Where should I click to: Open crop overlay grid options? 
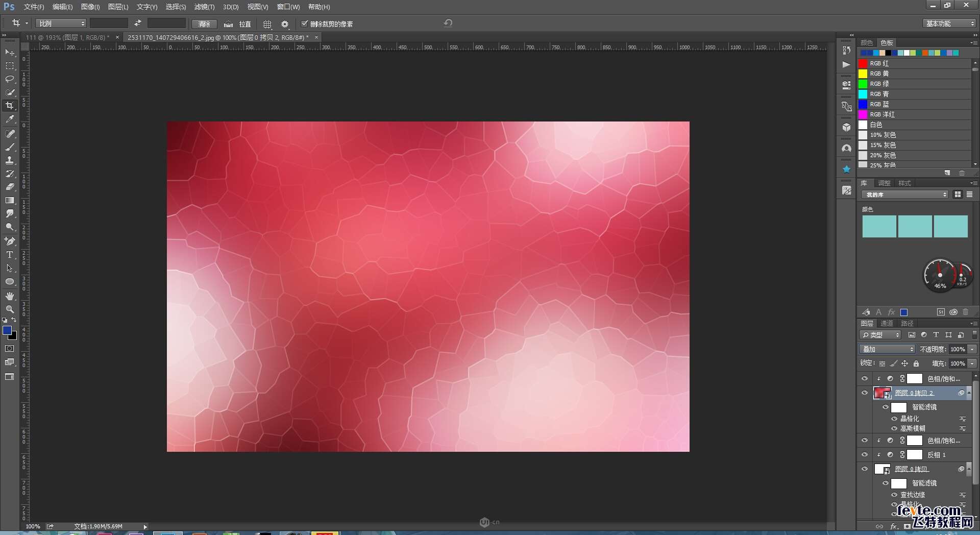click(267, 24)
